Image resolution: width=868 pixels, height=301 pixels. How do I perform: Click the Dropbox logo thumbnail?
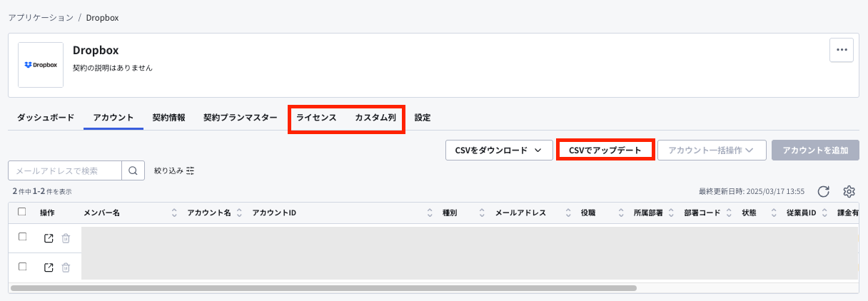[41, 65]
